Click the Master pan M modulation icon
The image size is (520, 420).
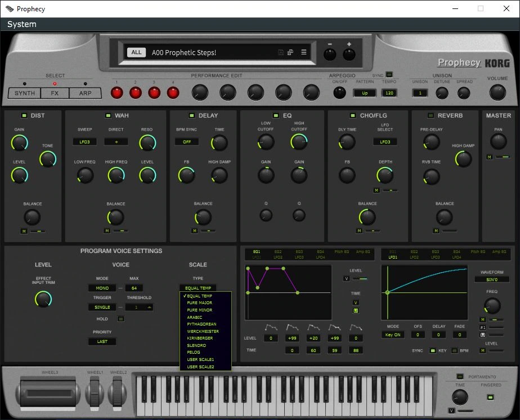coord(489,157)
